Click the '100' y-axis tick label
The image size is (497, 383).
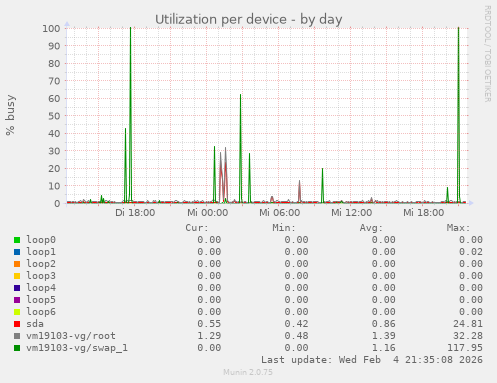click(51, 29)
